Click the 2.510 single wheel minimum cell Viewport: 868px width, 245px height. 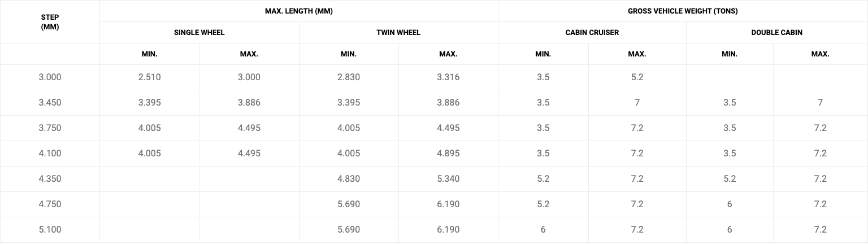click(149, 77)
